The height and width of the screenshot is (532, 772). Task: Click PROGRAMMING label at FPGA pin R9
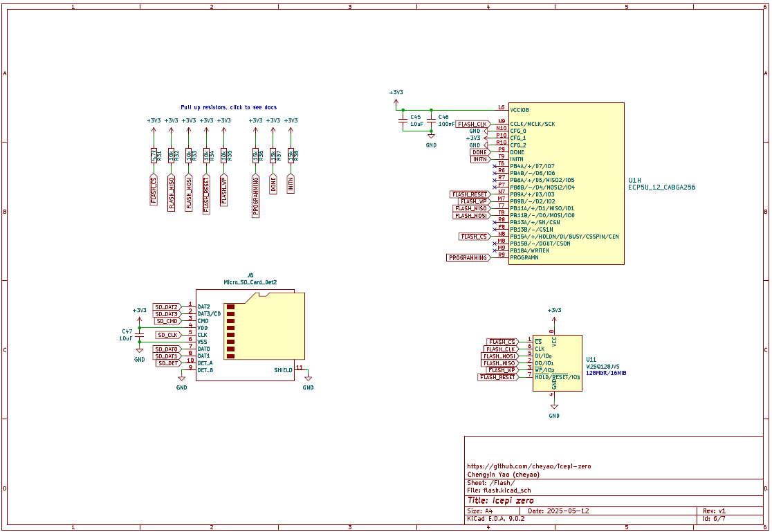tap(467, 257)
